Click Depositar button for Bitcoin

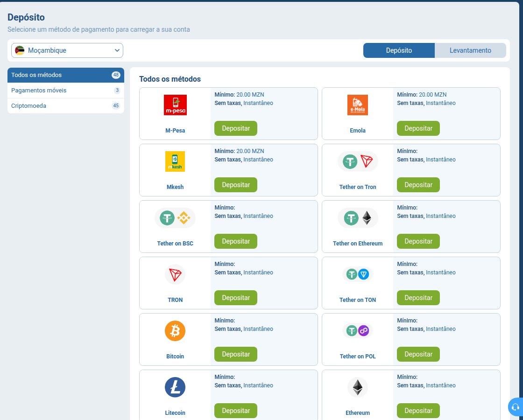tap(236, 354)
